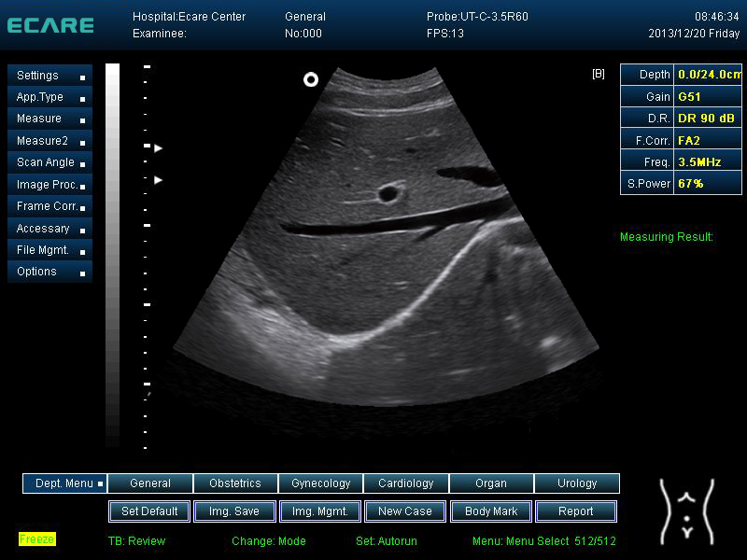Image resolution: width=747 pixels, height=560 pixels.
Task: Click the lower focus marker triangle
Action: click(159, 180)
